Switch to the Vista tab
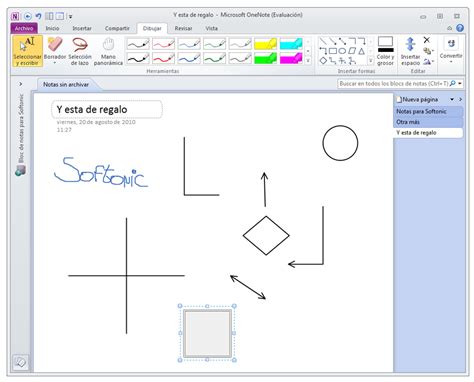 (211, 28)
